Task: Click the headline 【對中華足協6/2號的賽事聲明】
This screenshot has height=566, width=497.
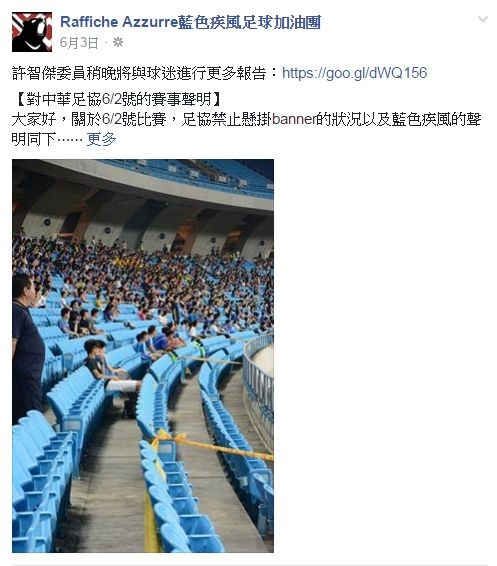Action: coord(118,99)
